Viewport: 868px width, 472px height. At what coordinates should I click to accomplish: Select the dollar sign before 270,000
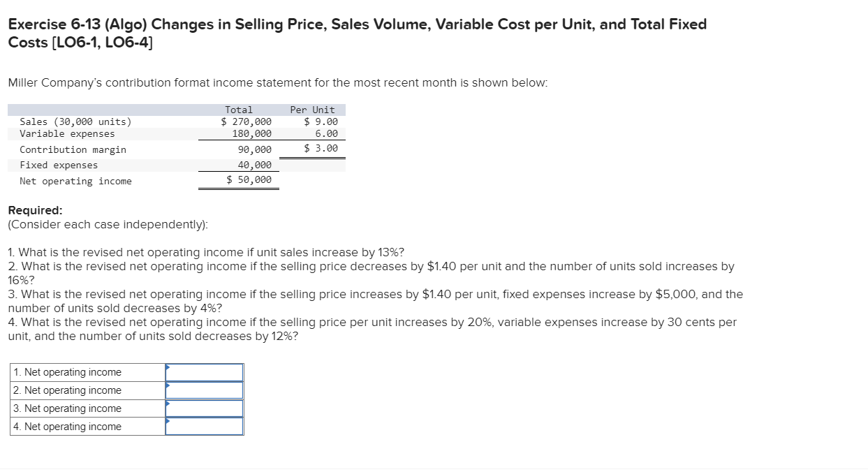pos(222,121)
